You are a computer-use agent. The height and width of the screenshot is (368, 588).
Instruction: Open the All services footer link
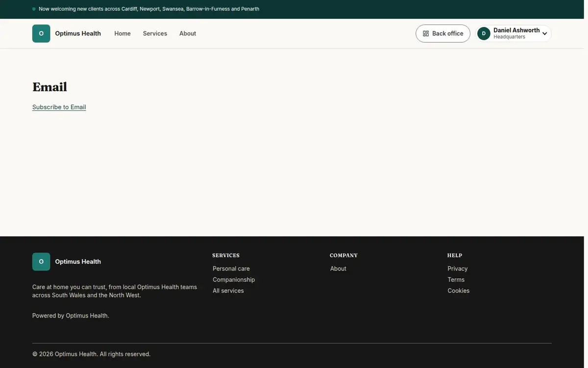pos(228,290)
